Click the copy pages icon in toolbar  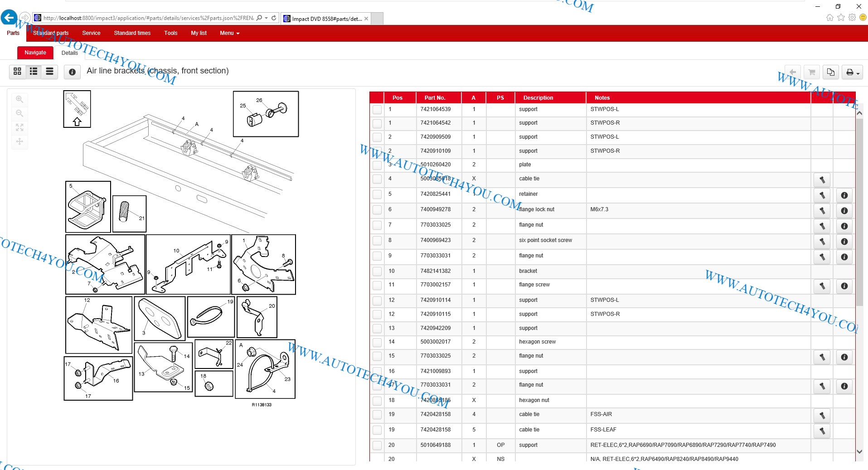point(830,72)
